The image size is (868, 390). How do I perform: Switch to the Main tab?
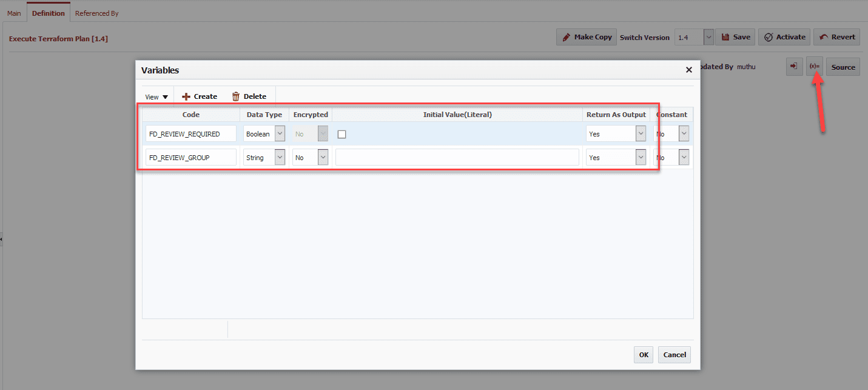(x=14, y=13)
